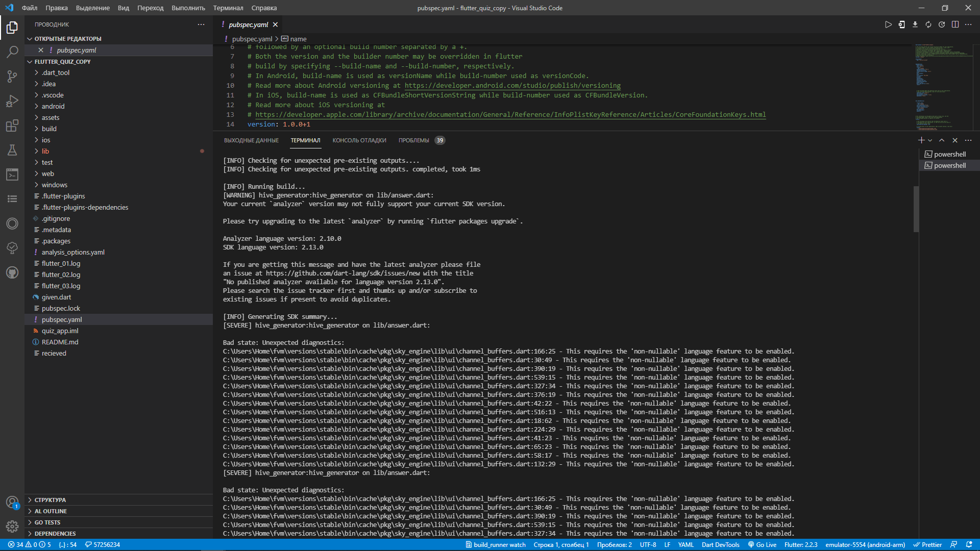980x551 pixels.
Task: Open the Testing flask icon in sidebar
Action: 12,150
